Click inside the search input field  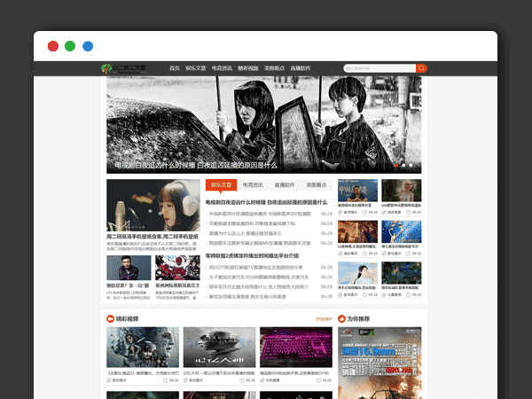(x=379, y=68)
